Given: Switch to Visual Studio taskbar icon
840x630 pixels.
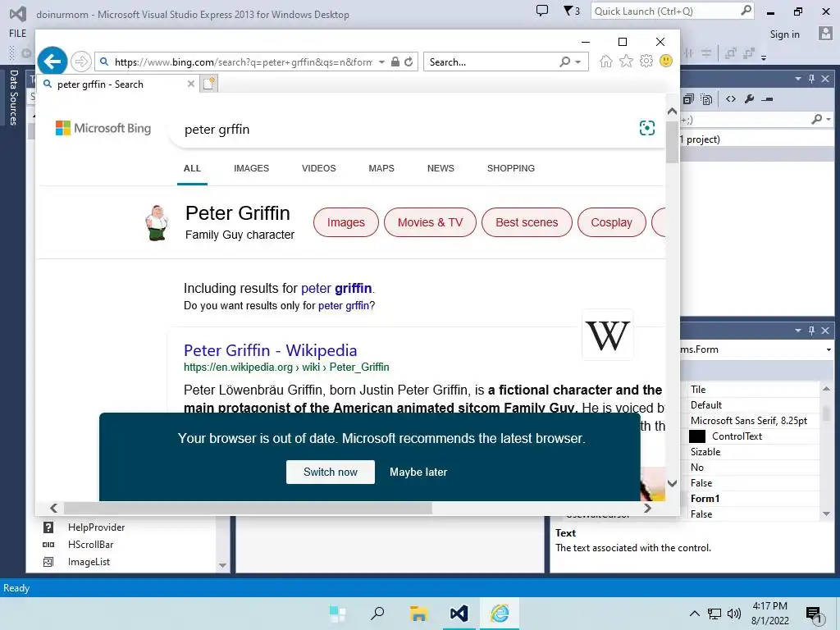Looking at the screenshot, I should point(459,614).
